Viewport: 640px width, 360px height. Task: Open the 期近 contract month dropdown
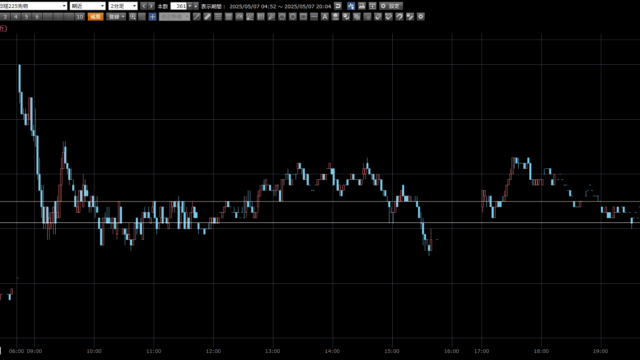point(87,6)
